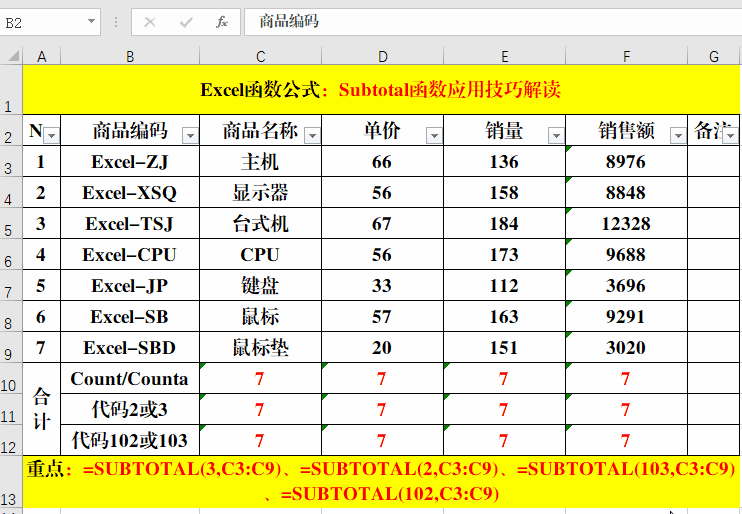The width and height of the screenshot is (742, 514).
Task: Click the sales amount cell 12328
Action: pyautogui.click(x=627, y=223)
